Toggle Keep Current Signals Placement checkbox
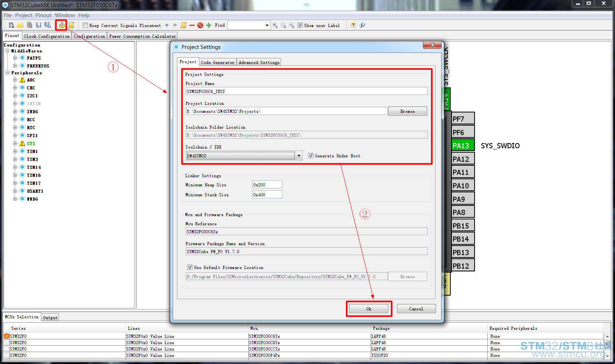 pyautogui.click(x=85, y=25)
